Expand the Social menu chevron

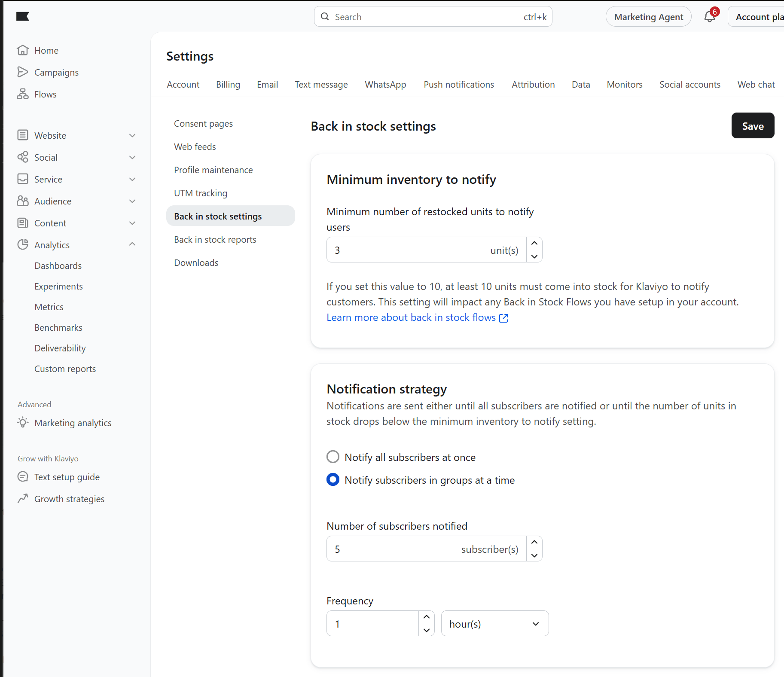click(132, 157)
